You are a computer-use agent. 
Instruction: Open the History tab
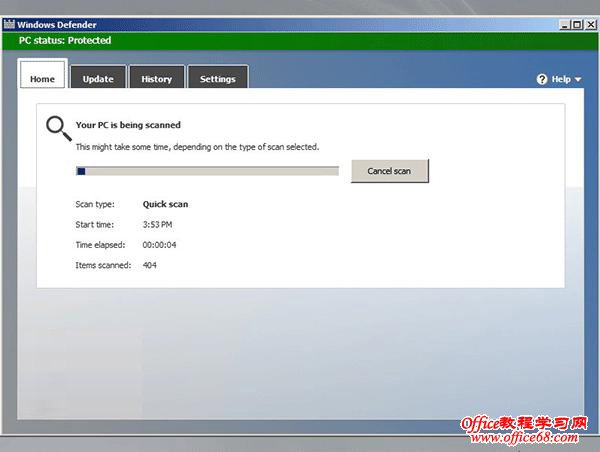157,78
